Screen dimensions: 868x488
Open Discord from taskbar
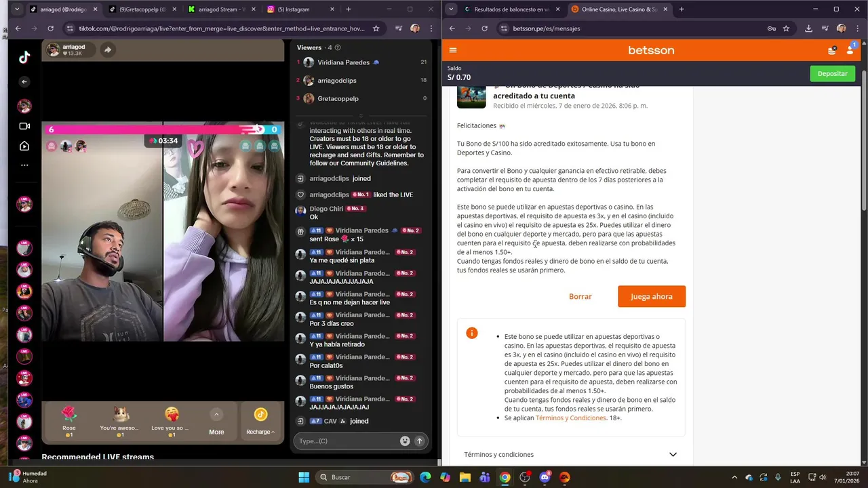click(x=545, y=477)
